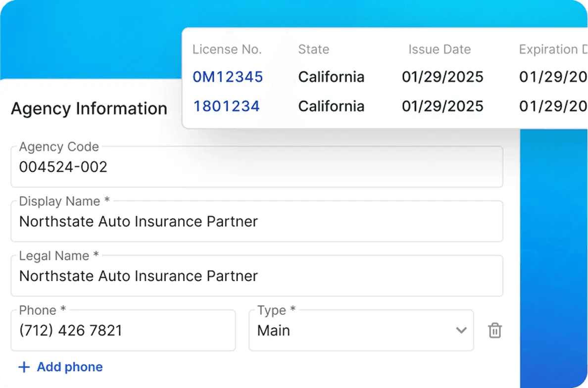The image size is (588, 388).
Task: Click the Expiration Date column header
Action: click(x=553, y=49)
